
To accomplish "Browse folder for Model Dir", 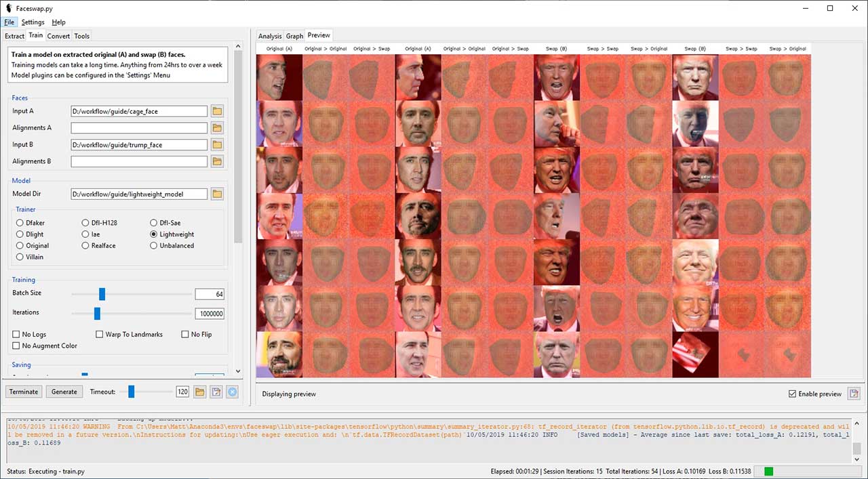I will point(217,194).
